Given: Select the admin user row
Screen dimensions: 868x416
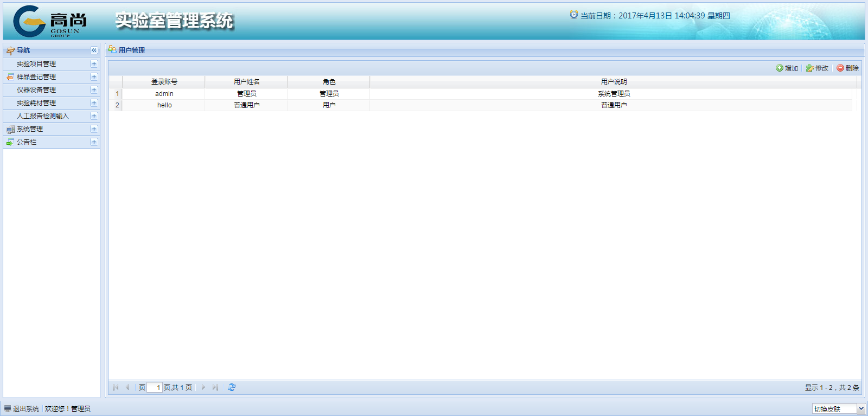Looking at the screenshot, I should 164,94.
